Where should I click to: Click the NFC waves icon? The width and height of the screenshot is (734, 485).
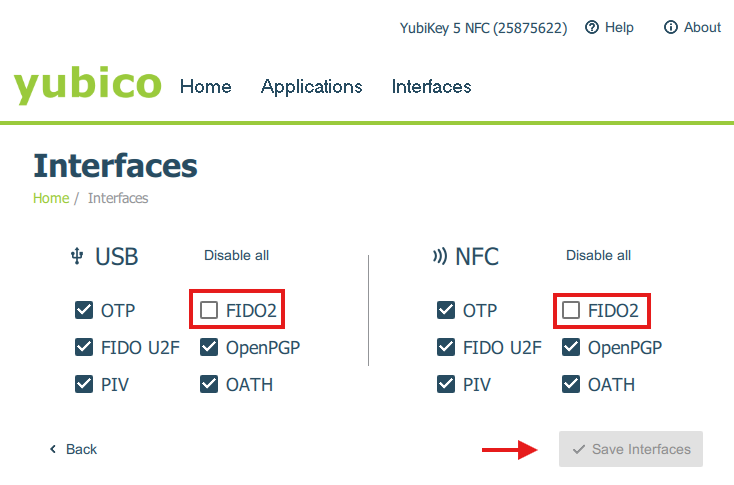[439, 256]
